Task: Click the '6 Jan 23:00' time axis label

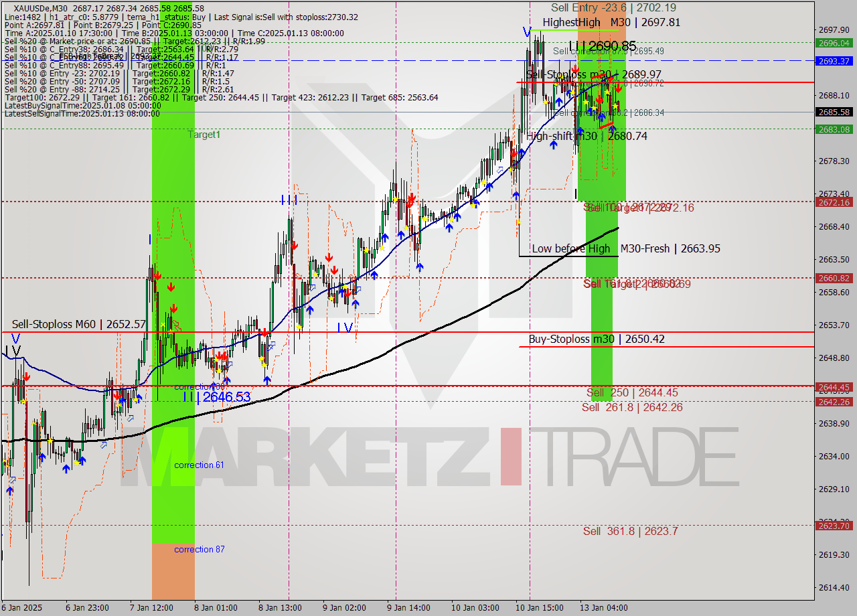Action: 87,608
